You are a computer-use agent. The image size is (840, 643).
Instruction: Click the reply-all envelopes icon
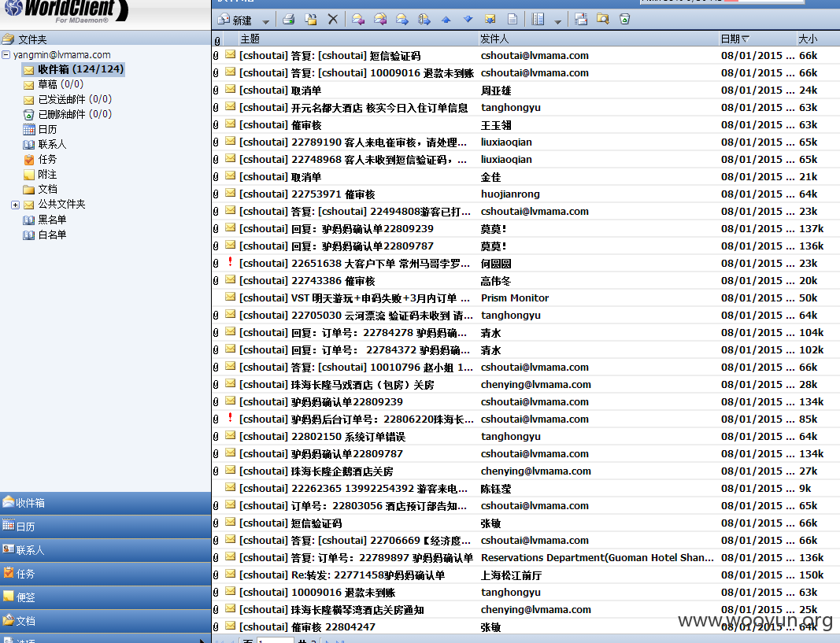click(380, 19)
